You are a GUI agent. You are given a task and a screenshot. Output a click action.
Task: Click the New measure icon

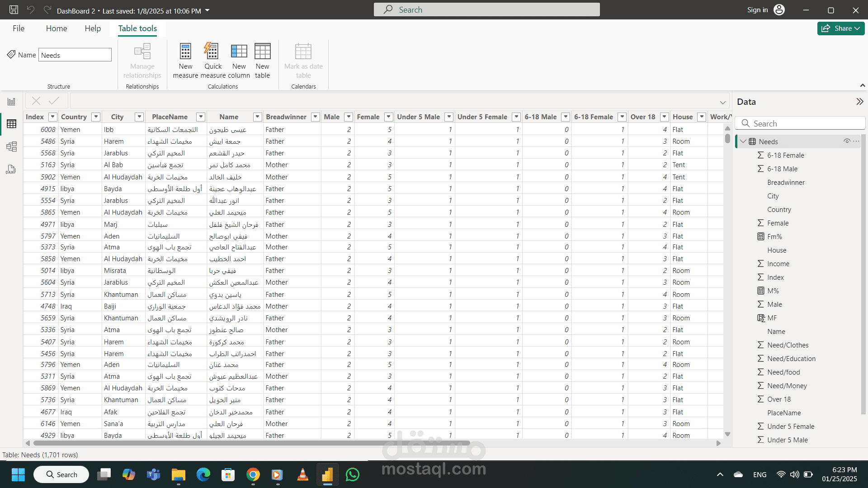[185, 52]
